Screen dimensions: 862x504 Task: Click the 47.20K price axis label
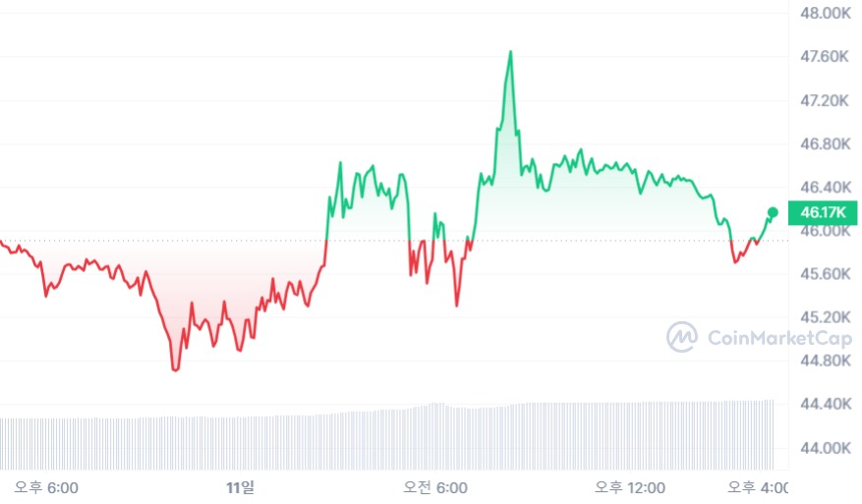click(825, 100)
